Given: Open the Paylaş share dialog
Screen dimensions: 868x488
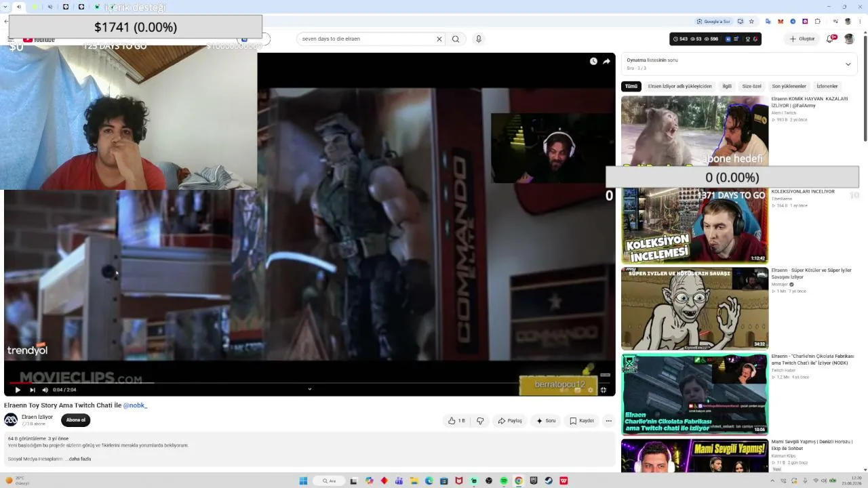Looking at the screenshot, I should click(510, 421).
